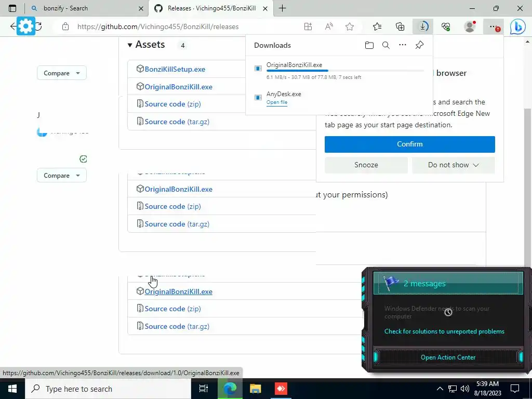Open the Collections toolbar icon
This screenshot has width=532, height=399.
(400, 26)
